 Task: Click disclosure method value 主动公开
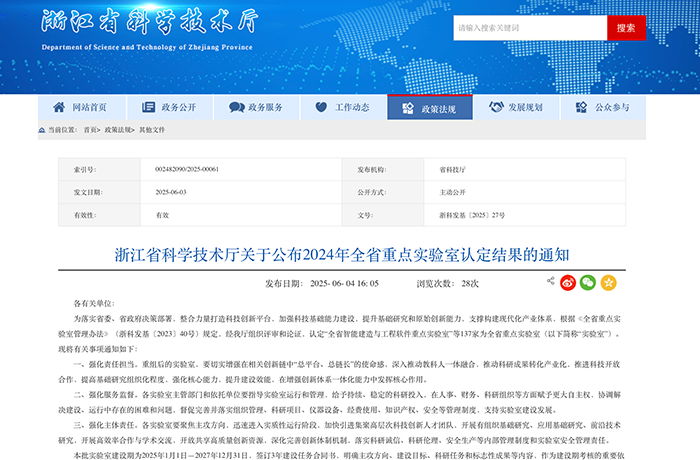click(452, 192)
